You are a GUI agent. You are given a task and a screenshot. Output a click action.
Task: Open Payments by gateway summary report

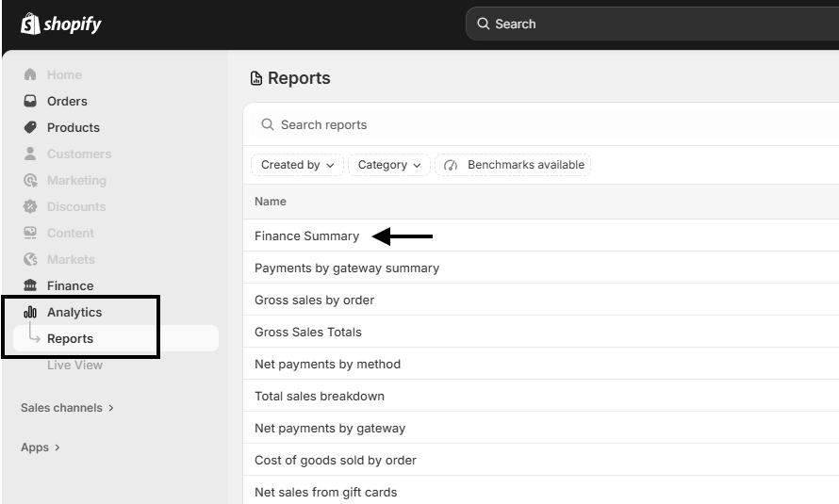coord(346,268)
